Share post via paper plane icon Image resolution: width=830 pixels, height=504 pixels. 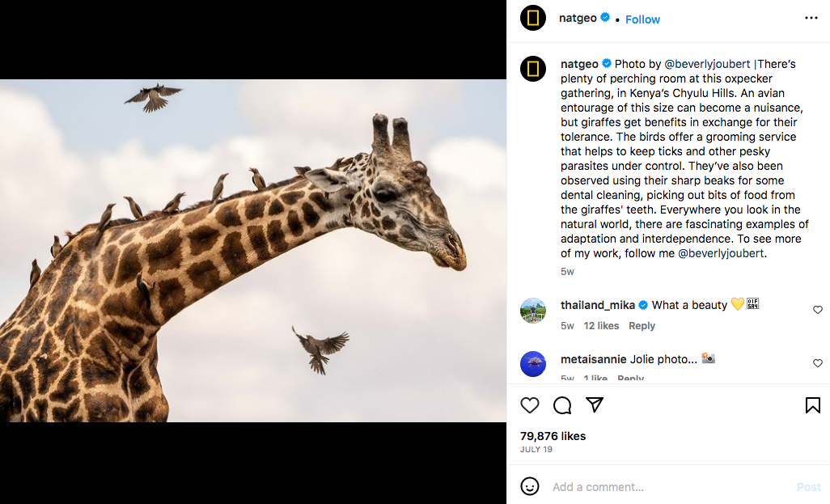pyautogui.click(x=595, y=405)
